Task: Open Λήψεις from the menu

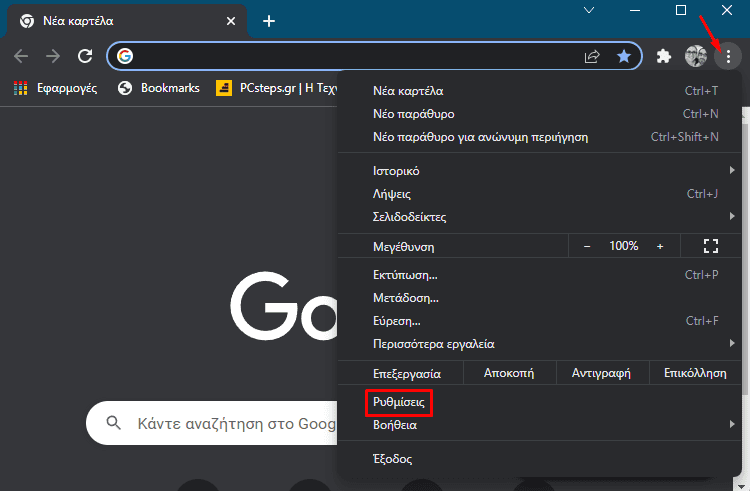Action: point(540,194)
